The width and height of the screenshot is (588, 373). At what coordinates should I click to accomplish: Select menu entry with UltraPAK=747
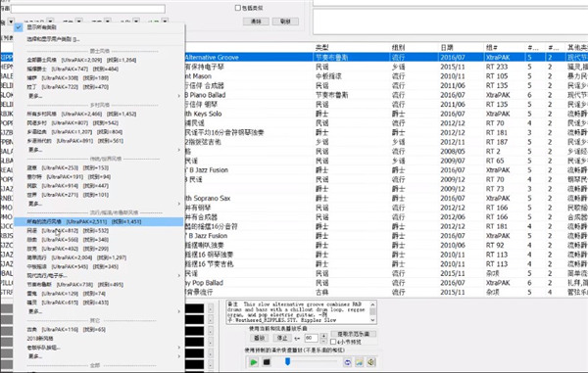tap(99, 69)
